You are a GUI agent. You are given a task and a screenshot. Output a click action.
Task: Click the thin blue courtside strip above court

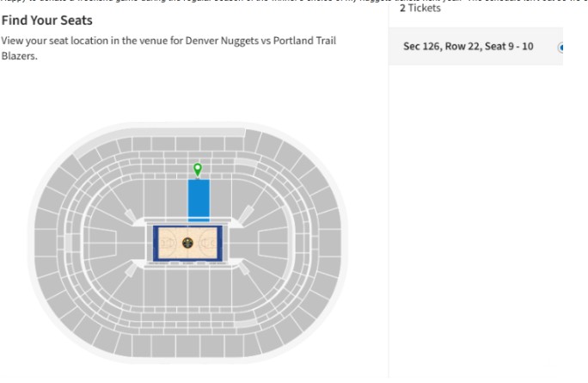pyautogui.click(x=199, y=220)
